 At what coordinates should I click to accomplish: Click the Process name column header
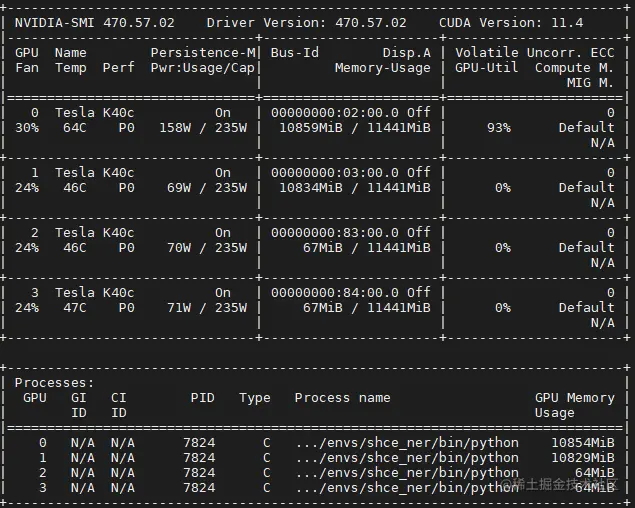342,398
